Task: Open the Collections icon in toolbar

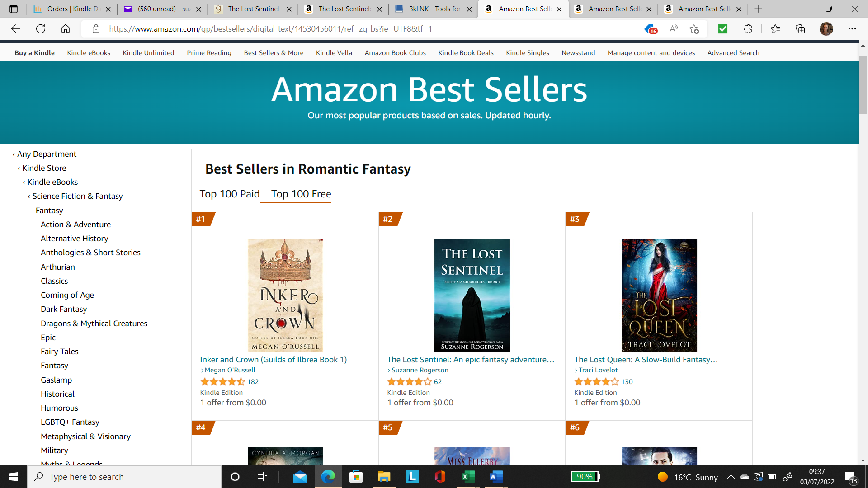Action: tap(800, 29)
